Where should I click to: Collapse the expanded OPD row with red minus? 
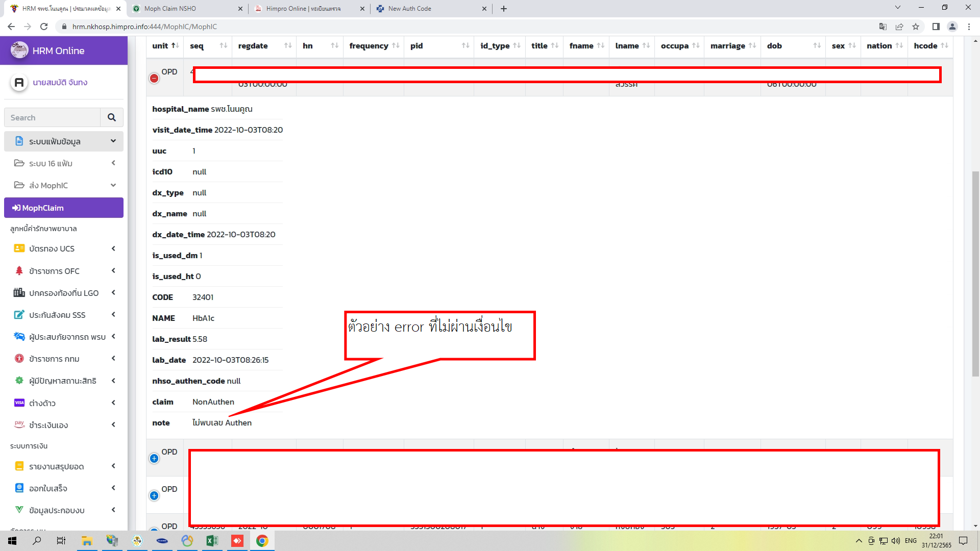coord(154,78)
